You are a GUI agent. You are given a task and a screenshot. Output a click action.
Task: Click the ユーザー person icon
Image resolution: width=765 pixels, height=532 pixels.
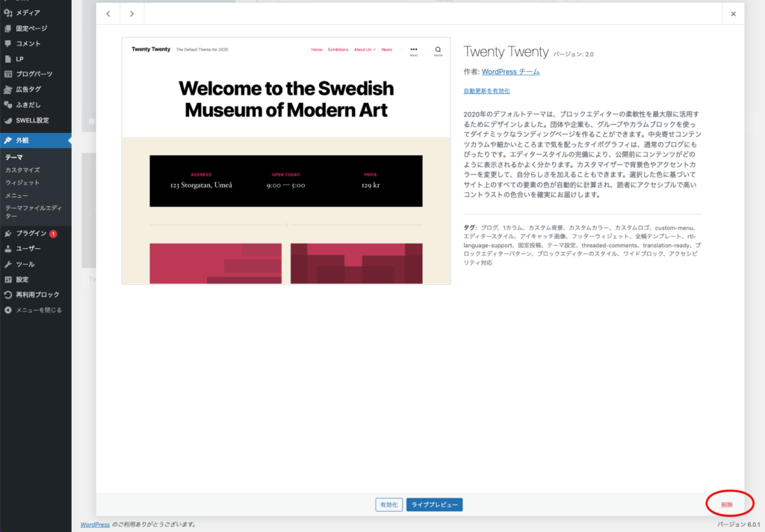click(x=7, y=249)
